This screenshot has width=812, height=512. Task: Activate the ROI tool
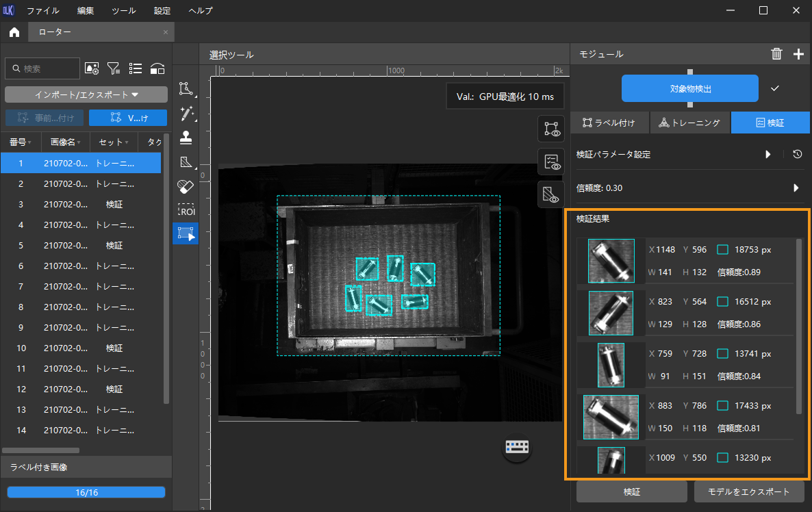[x=185, y=210]
